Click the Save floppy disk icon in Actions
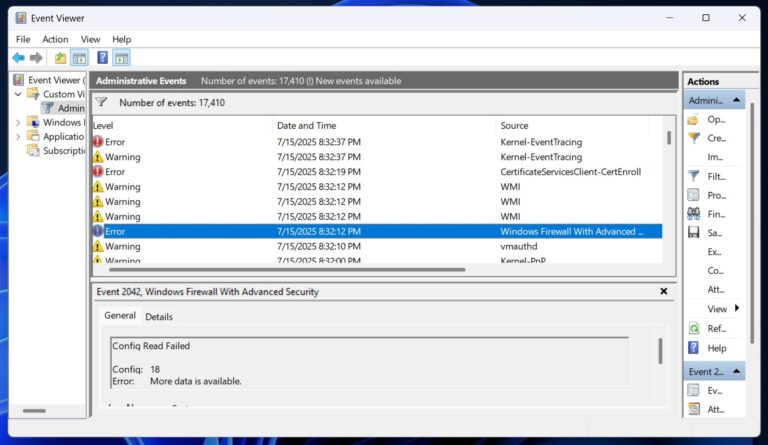This screenshot has height=445, width=768. click(x=694, y=233)
